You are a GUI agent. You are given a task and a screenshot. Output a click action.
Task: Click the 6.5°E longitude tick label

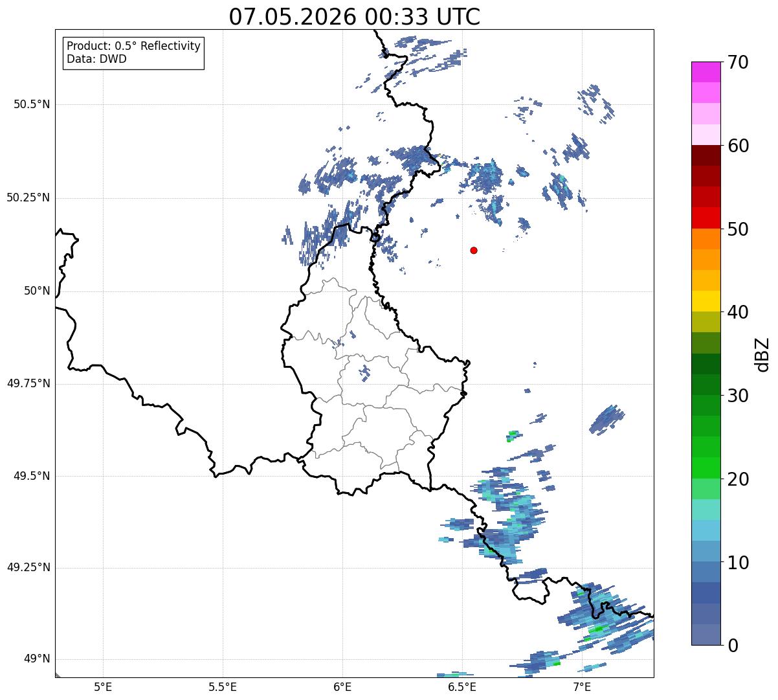[x=462, y=686]
